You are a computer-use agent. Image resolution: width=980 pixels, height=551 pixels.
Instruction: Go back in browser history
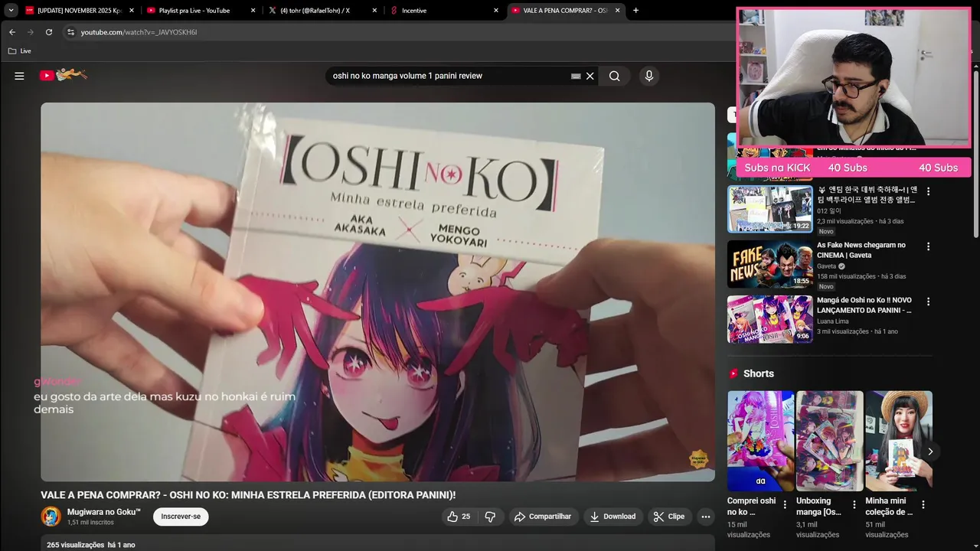click(x=12, y=32)
